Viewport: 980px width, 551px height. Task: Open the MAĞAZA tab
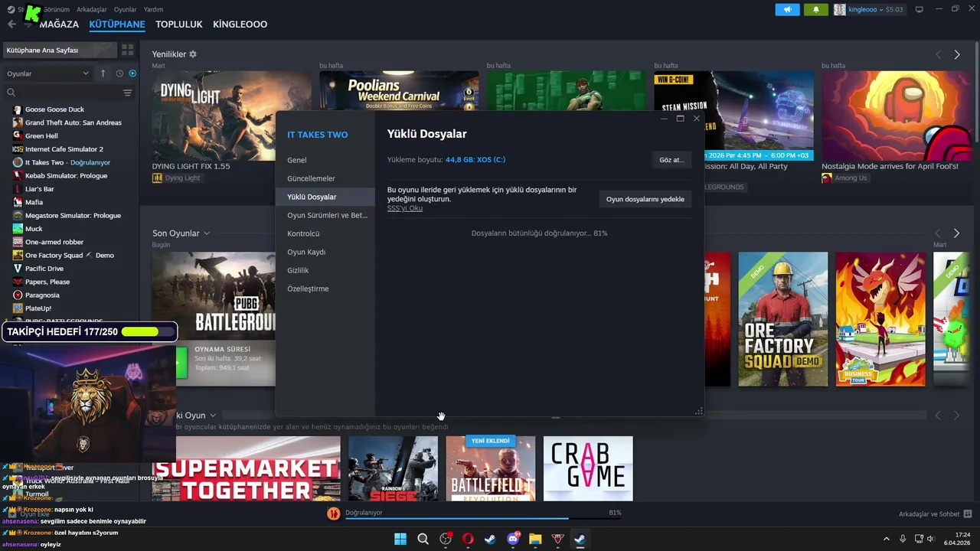[x=59, y=24]
